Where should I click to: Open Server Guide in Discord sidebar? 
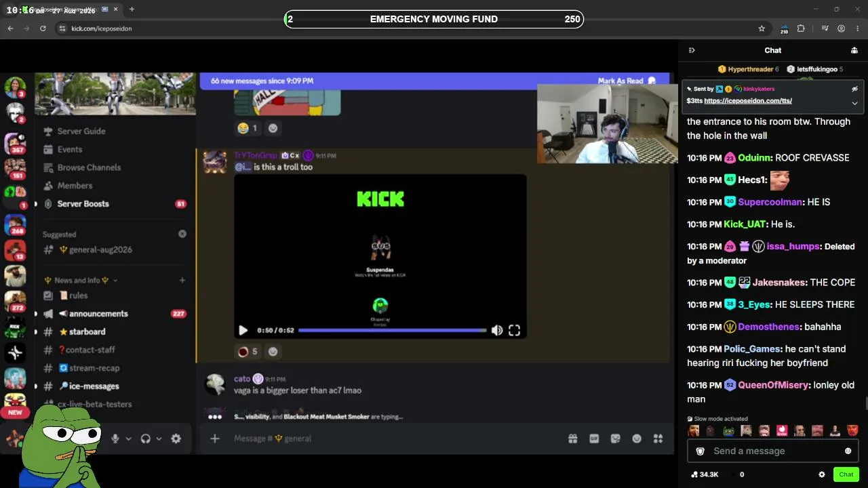pos(81,131)
